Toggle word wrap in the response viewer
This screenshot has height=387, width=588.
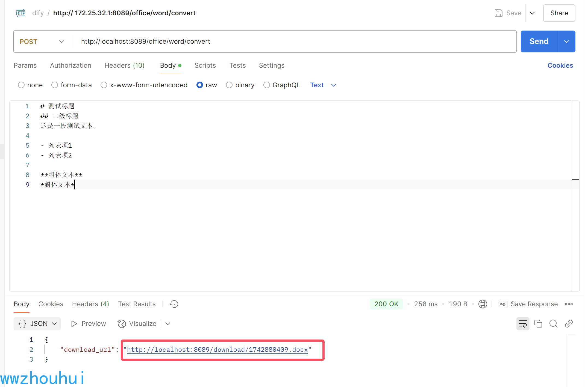523,324
